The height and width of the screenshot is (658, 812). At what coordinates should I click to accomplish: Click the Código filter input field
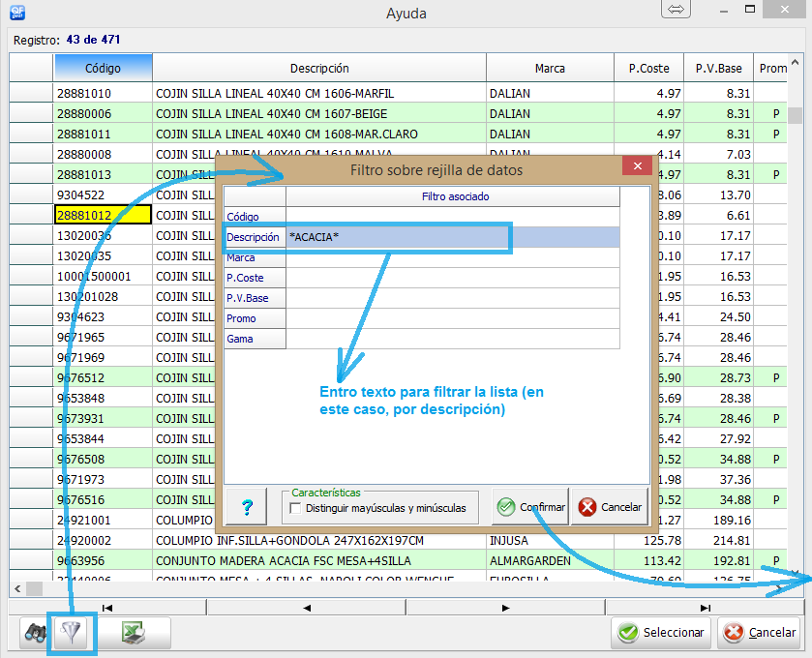click(x=453, y=217)
